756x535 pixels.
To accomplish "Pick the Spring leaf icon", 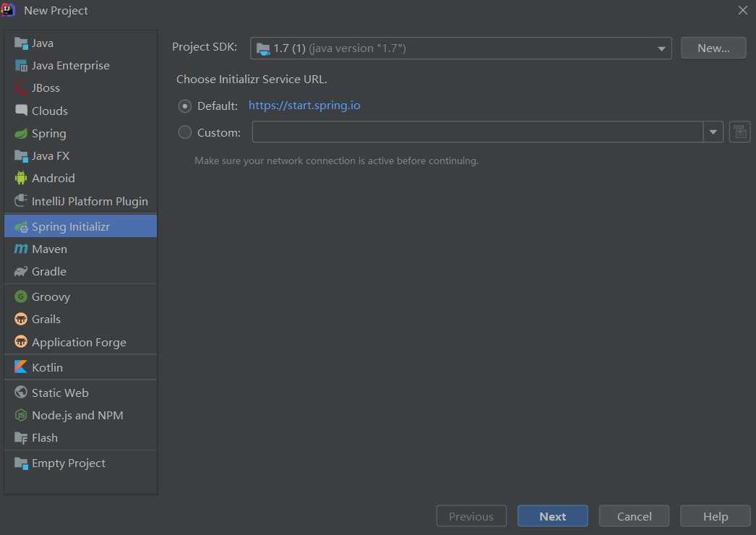I will click(x=21, y=134).
